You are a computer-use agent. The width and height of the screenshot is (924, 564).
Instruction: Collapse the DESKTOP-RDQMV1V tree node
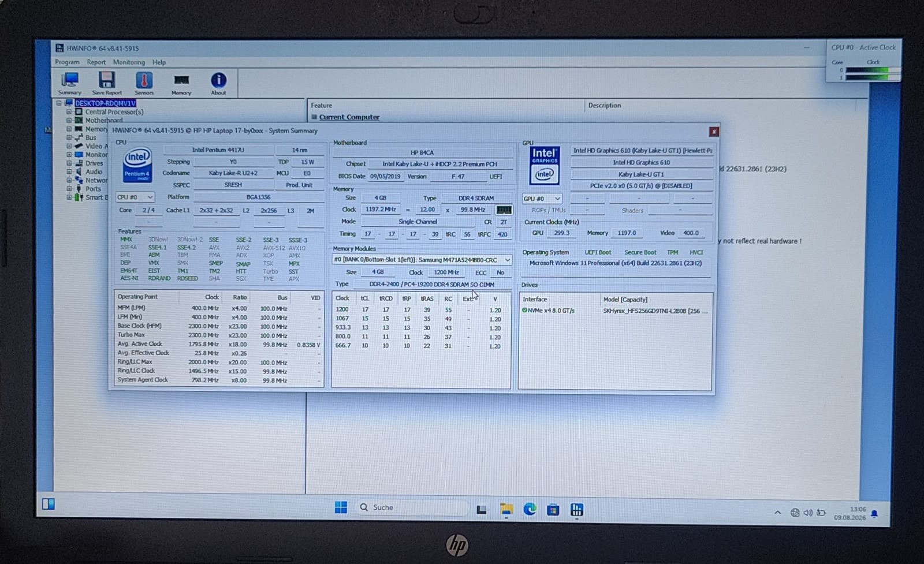pyautogui.click(x=59, y=103)
